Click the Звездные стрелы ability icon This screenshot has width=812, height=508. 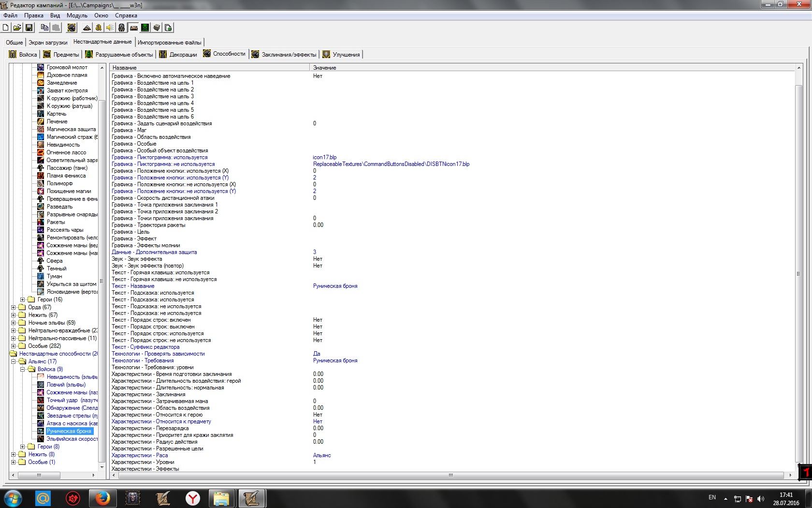[41, 416]
